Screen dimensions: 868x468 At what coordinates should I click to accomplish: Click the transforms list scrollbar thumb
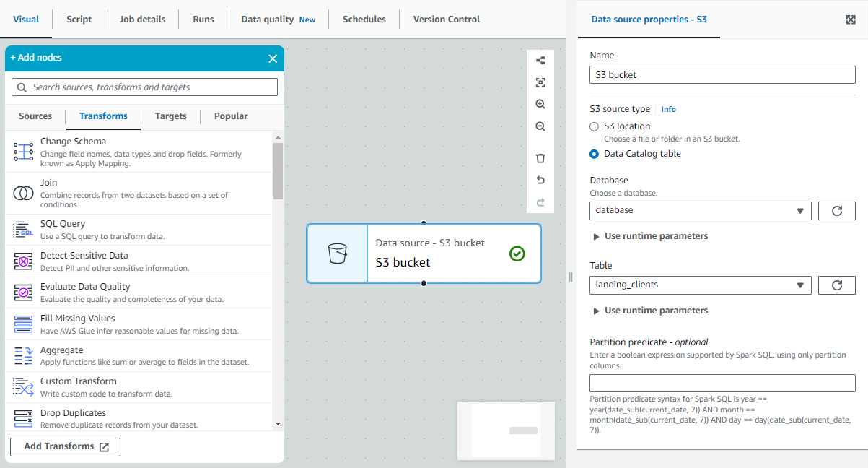tap(278, 170)
